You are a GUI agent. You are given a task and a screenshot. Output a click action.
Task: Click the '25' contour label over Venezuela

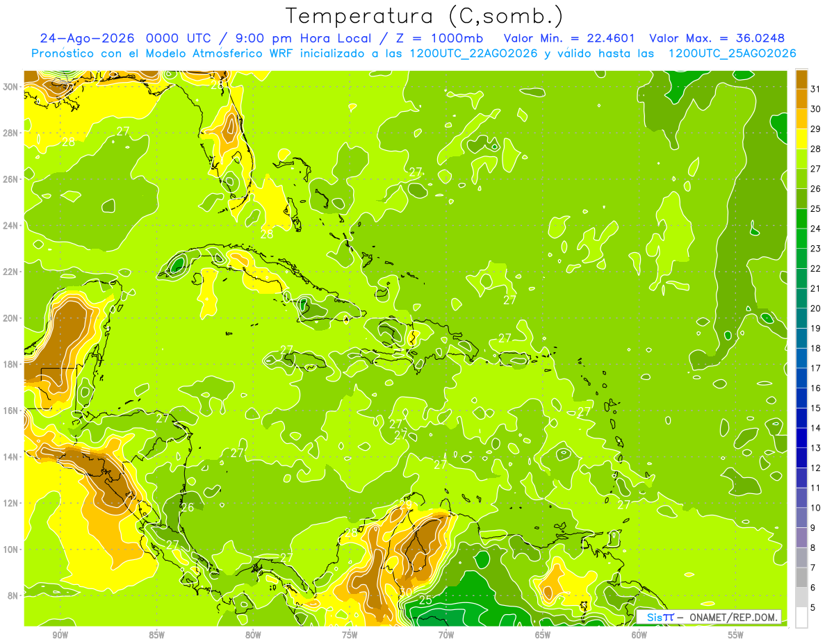pos(425,600)
